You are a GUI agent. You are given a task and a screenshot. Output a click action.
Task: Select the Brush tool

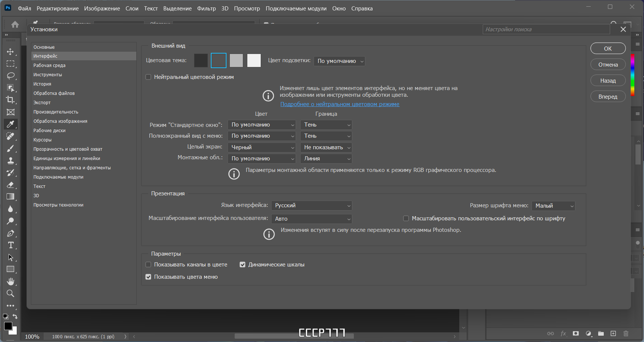[x=10, y=148]
